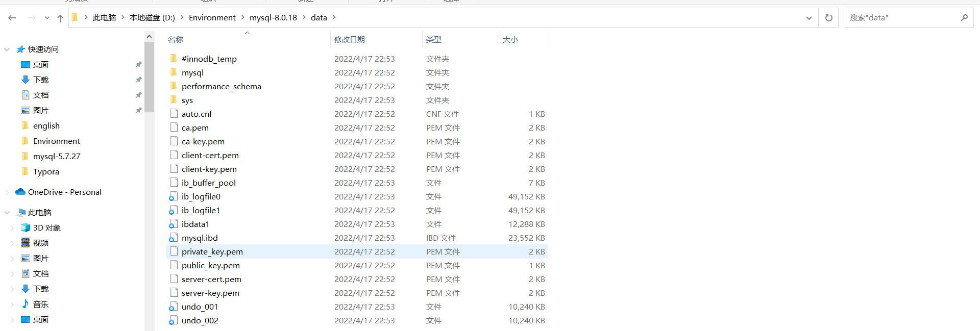The height and width of the screenshot is (331, 980).
Task: Expand chevron after data in breadcrumb
Action: click(334, 18)
